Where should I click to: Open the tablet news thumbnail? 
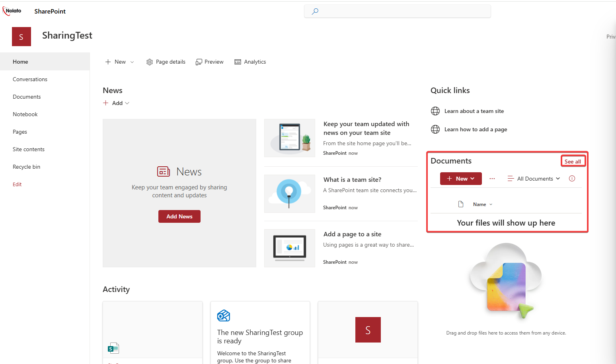tap(290, 138)
